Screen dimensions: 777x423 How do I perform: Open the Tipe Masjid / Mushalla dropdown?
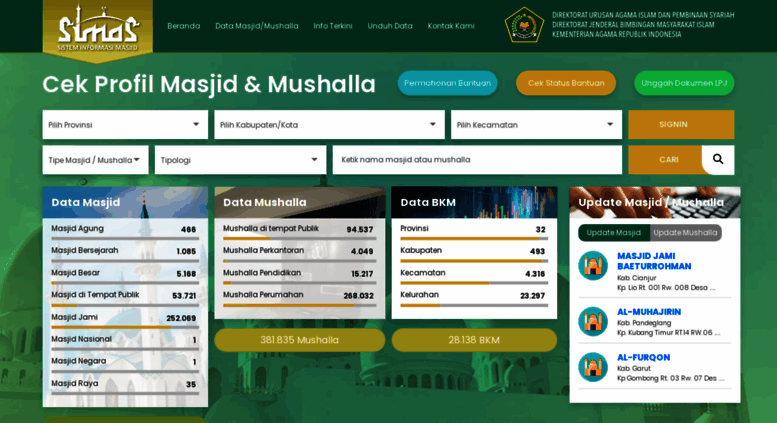pyautogui.click(x=95, y=160)
